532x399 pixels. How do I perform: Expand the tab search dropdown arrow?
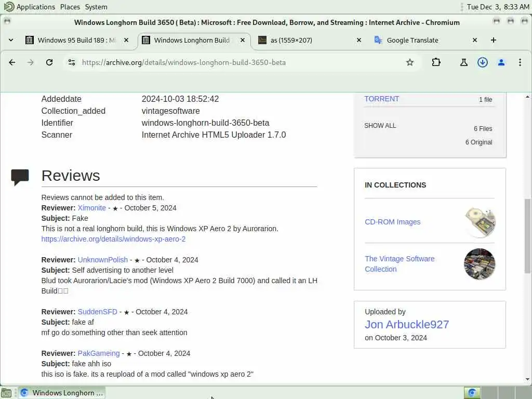click(x=11, y=40)
